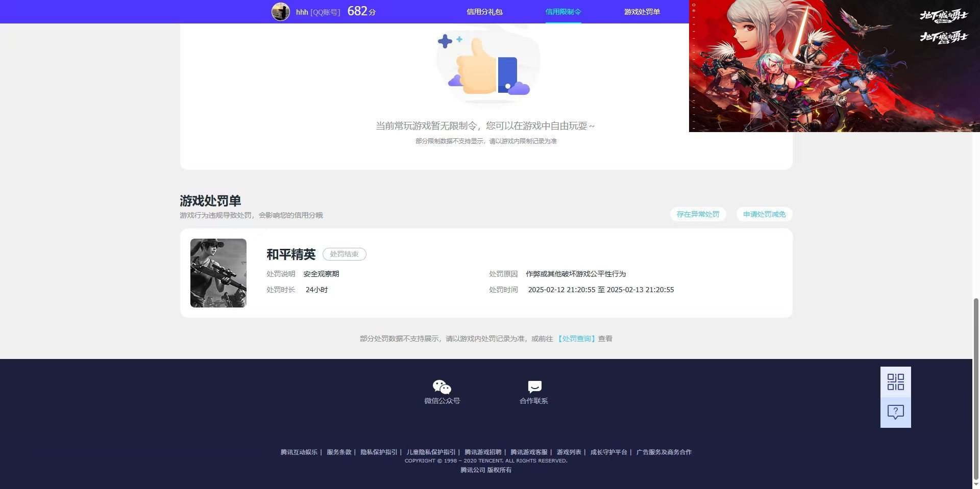Click the hhh [QQ账号] username
Viewport: 980px width, 489px height.
(x=317, y=12)
